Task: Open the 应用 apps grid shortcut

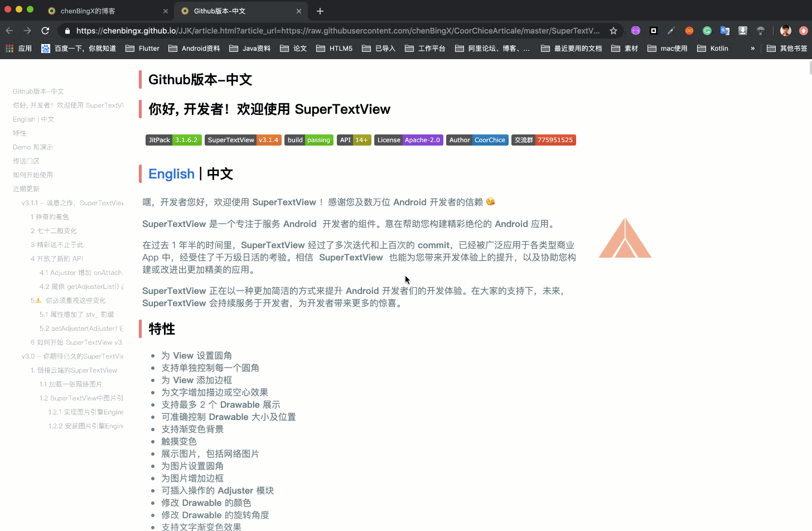Action: coord(18,49)
